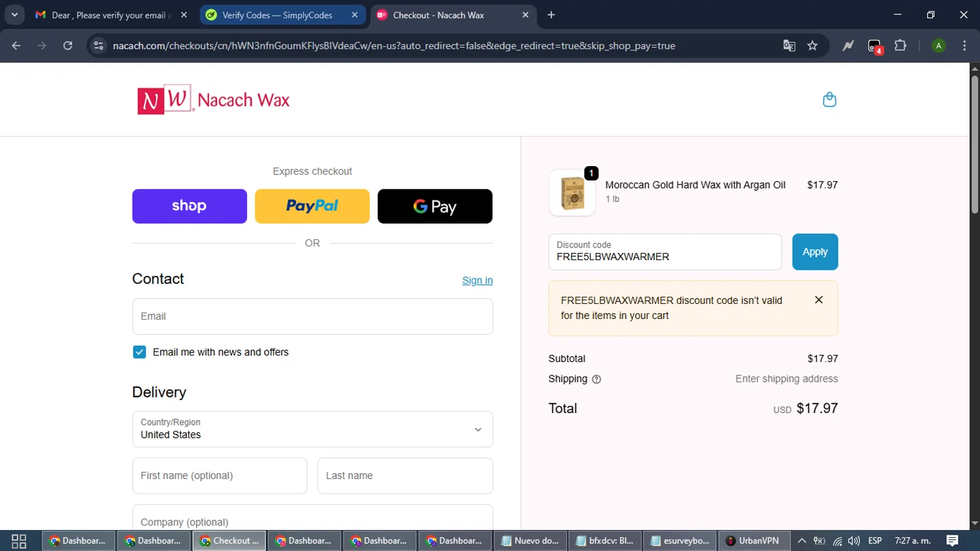
Task: Open the notification center icon
Action: pos(953,541)
